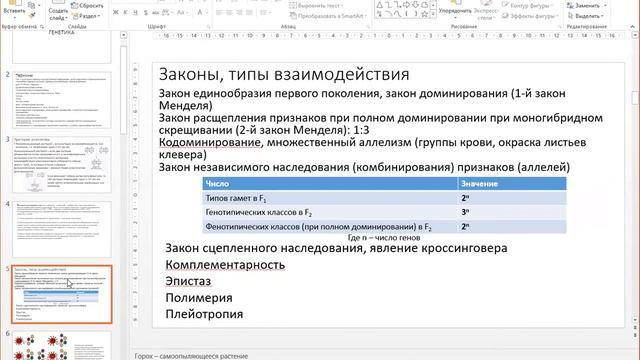Click the notes text 'Горох – самоопыляющееся растение'
Image resolution: width=640 pixels, height=360 pixels.
tap(191, 356)
